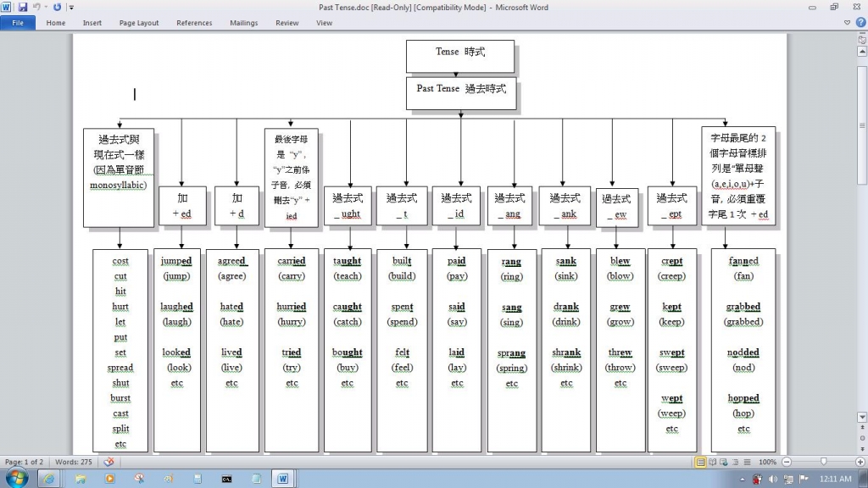Toggle Draft view in status bar

pos(745,462)
